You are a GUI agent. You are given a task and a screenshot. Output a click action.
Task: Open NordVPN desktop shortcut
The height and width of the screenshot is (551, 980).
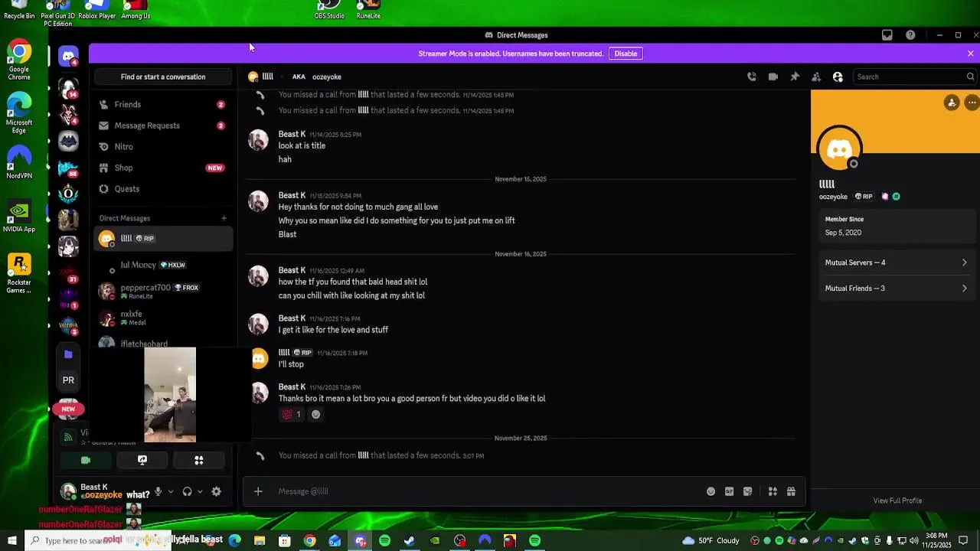click(x=19, y=163)
